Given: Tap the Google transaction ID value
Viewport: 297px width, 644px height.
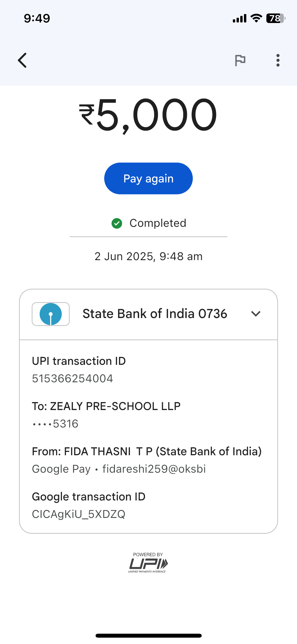Looking at the screenshot, I should click(x=79, y=514).
